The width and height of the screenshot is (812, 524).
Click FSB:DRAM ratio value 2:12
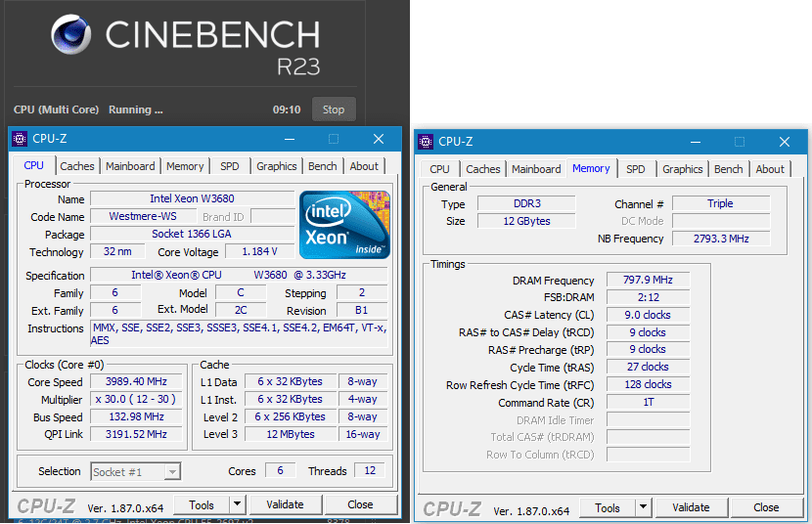click(648, 298)
